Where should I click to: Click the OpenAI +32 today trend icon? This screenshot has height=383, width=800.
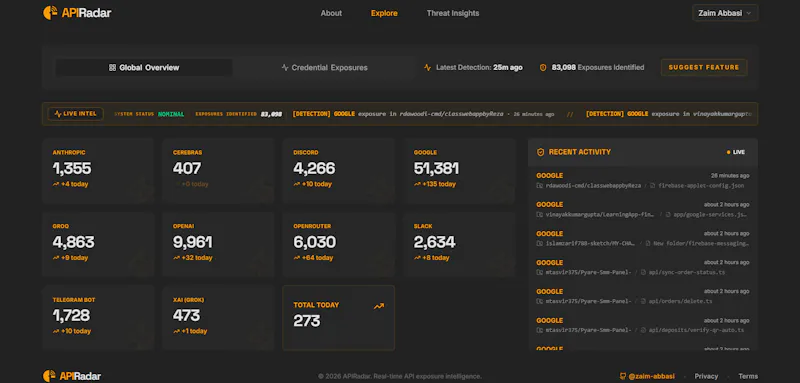[176, 258]
